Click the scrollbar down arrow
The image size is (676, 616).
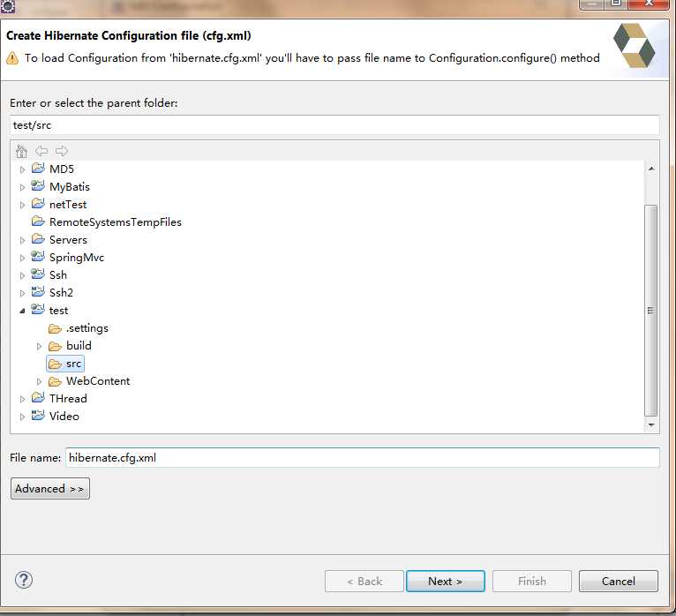pos(651,425)
